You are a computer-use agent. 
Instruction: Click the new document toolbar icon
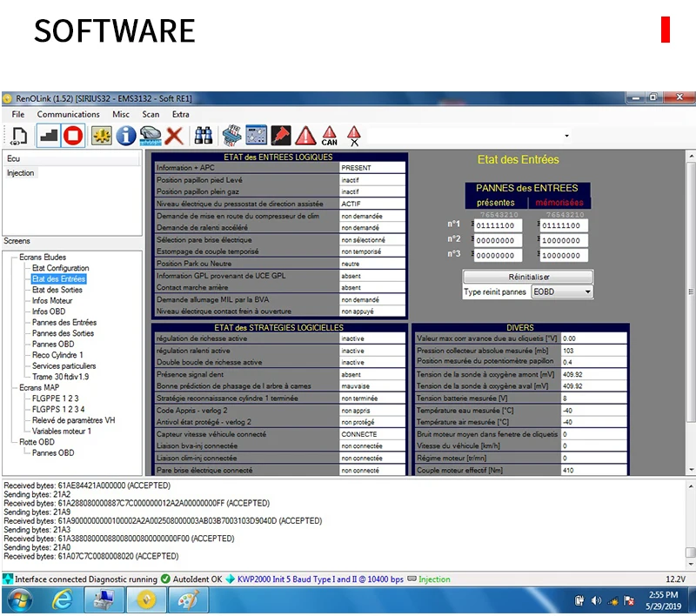click(x=18, y=136)
